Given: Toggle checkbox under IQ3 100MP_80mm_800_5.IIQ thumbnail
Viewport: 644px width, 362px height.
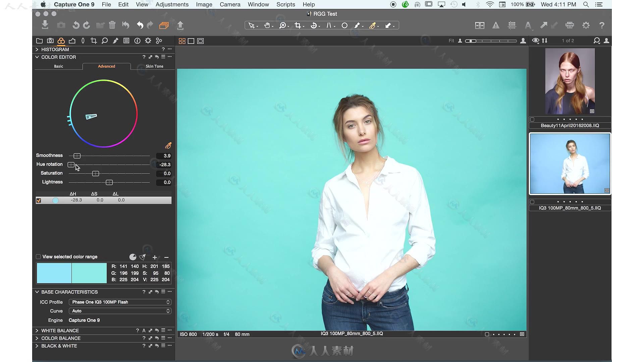Looking at the screenshot, I should tap(532, 202).
